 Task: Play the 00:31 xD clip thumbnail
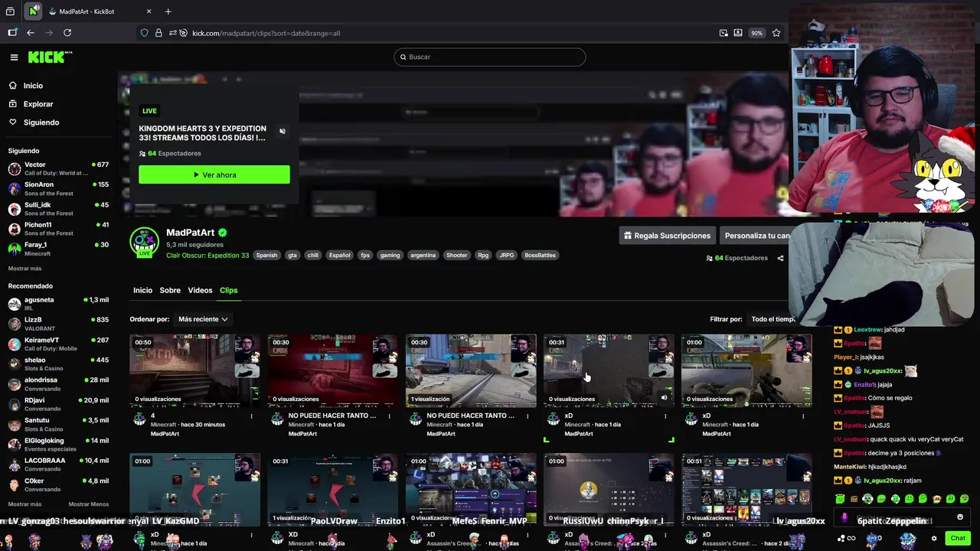[609, 370]
